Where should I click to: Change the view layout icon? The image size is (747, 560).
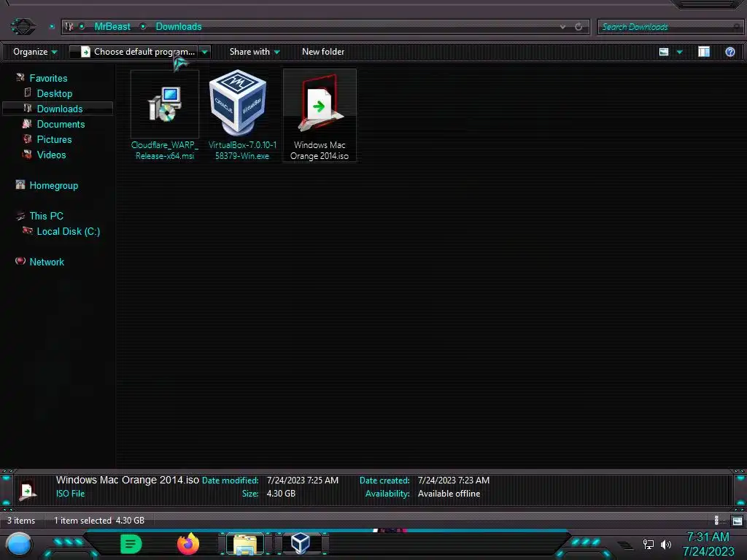[x=664, y=52]
